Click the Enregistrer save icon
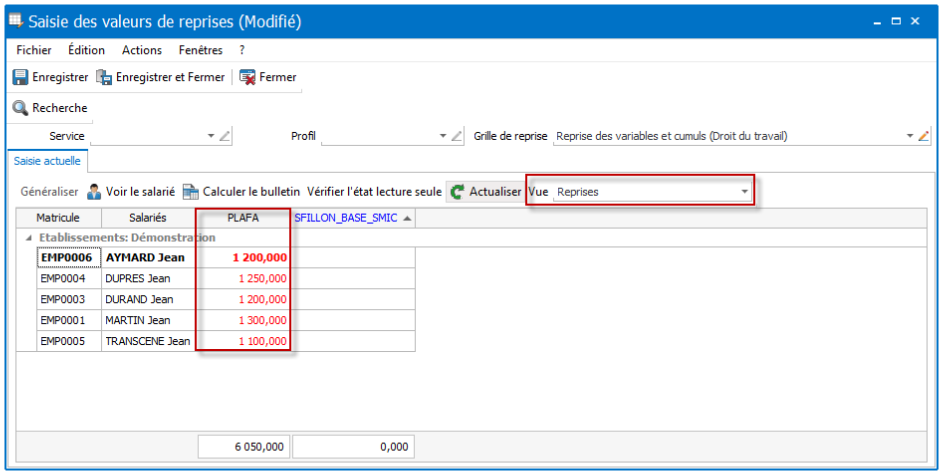The width and height of the screenshot is (943, 475). 20,78
